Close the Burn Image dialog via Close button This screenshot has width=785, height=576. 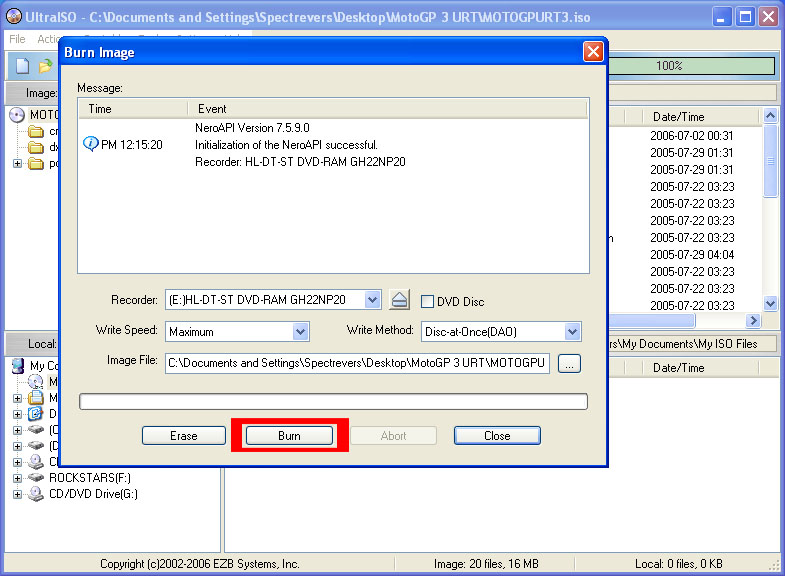pos(497,435)
